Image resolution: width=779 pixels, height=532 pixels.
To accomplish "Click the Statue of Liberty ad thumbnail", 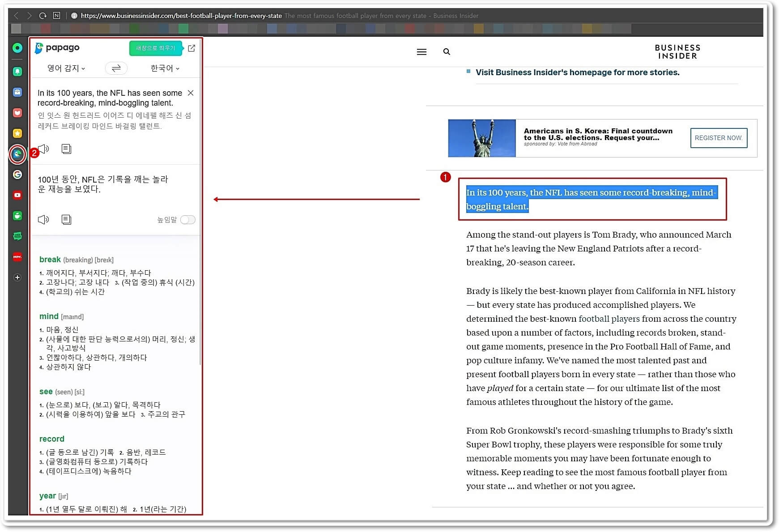I will coord(482,138).
